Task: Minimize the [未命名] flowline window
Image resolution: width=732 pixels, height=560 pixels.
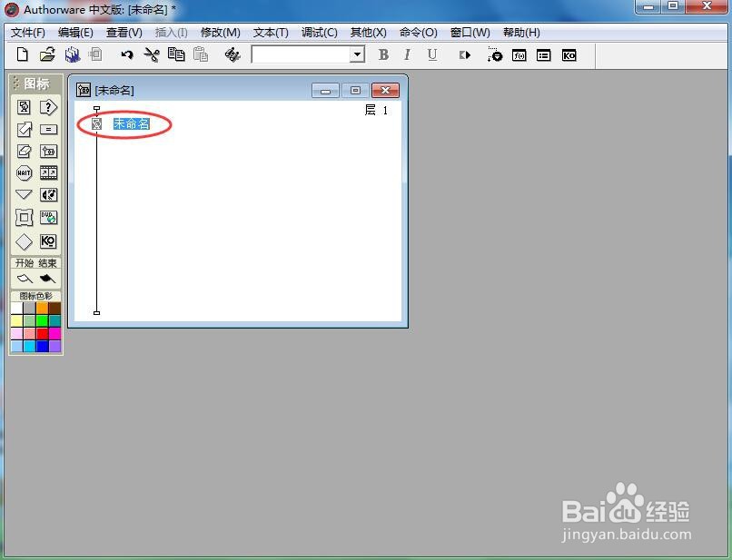Action: coord(325,91)
